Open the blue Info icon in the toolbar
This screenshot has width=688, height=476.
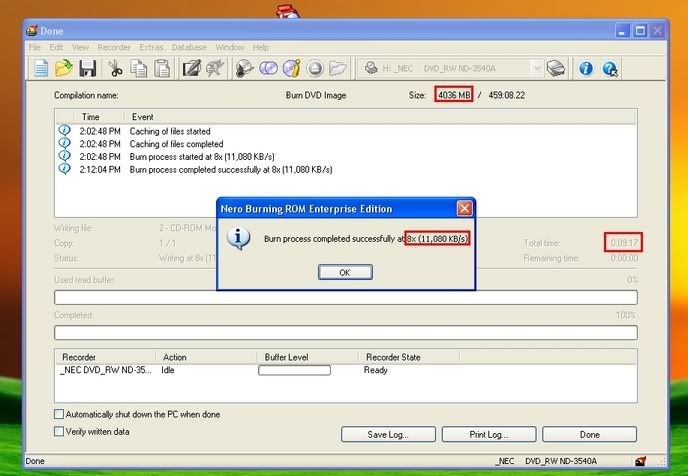coord(586,68)
